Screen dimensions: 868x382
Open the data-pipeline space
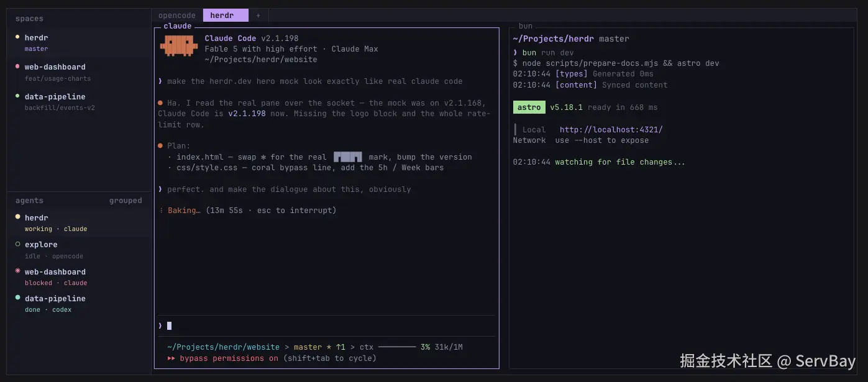pyautogui.click(x=79, y=102)
